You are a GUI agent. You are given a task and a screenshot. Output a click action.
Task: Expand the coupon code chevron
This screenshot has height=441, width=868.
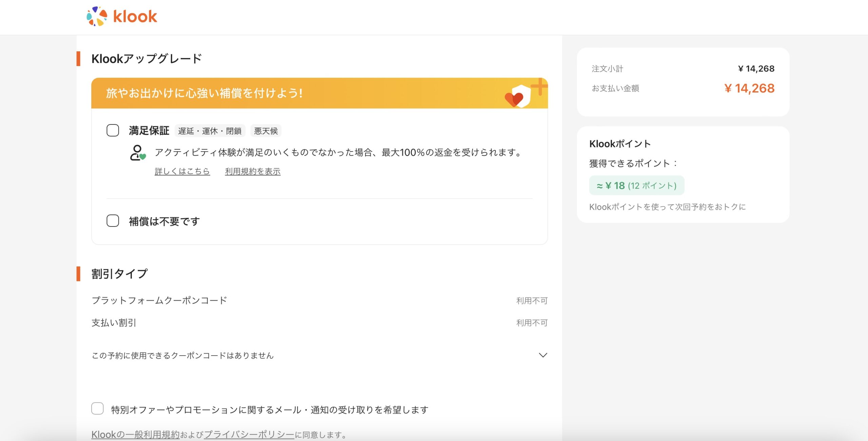(x=543, y=355)
